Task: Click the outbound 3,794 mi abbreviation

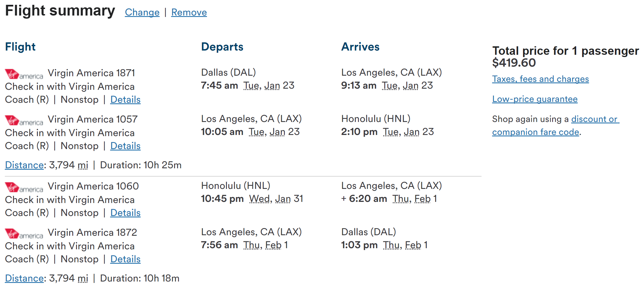Action: 83,165
